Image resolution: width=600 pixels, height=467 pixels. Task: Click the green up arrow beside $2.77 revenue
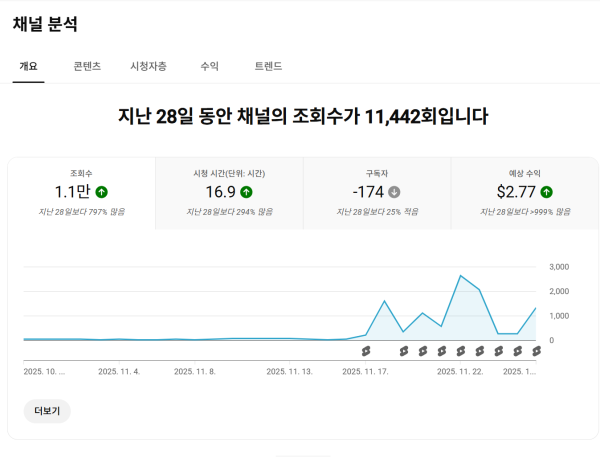[547, 192]
